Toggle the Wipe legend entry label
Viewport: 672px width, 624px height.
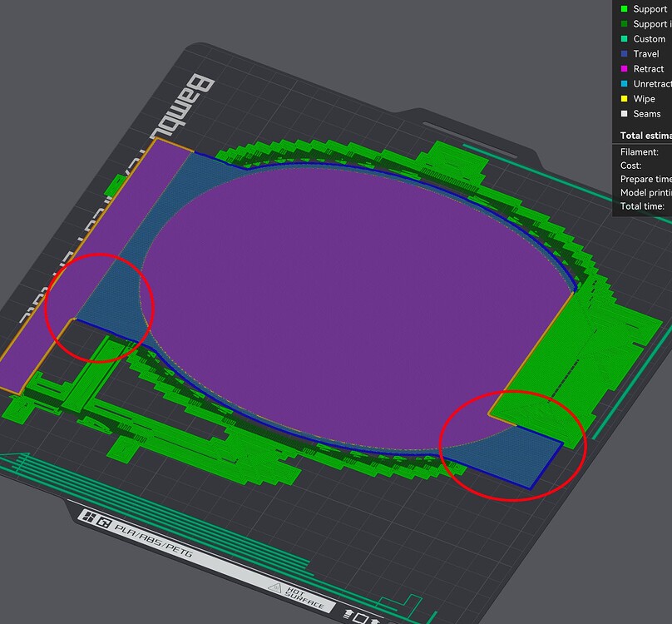point(645,99)
